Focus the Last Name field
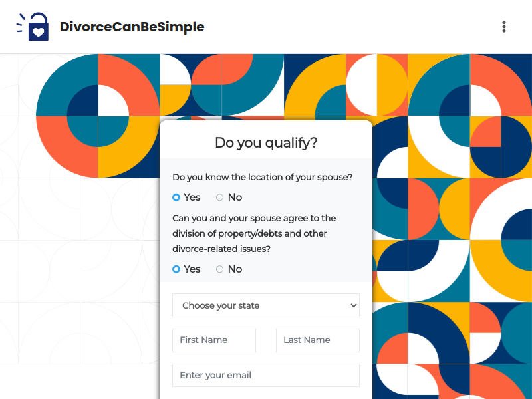This screenshot has height=399, width=532. point(318,340)
